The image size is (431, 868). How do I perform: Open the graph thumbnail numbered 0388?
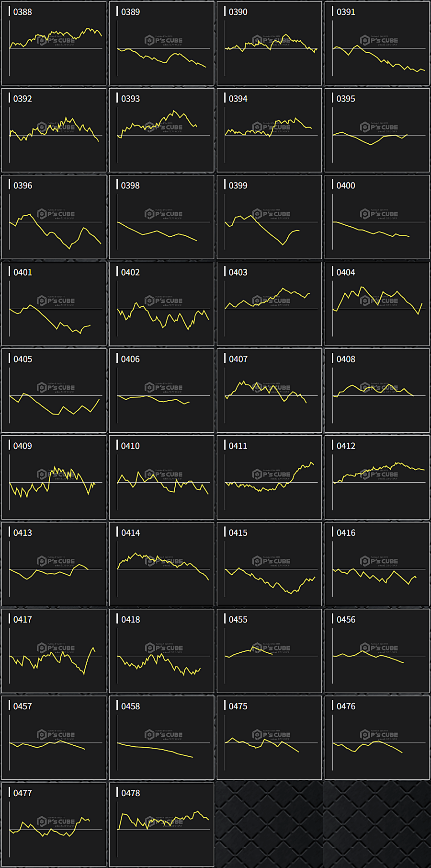(54, 44)
